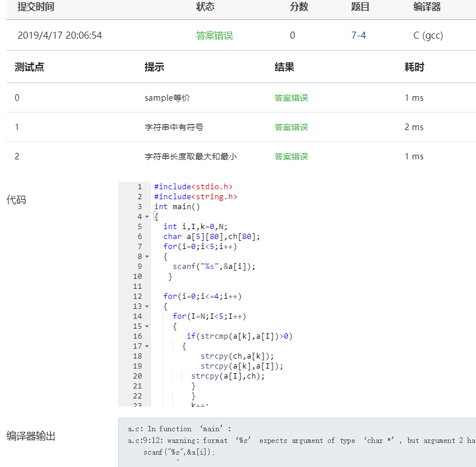Viewport: 476px width, 467px height.
Task: Click the 编译器输出 section label
Action: (31, 436)
